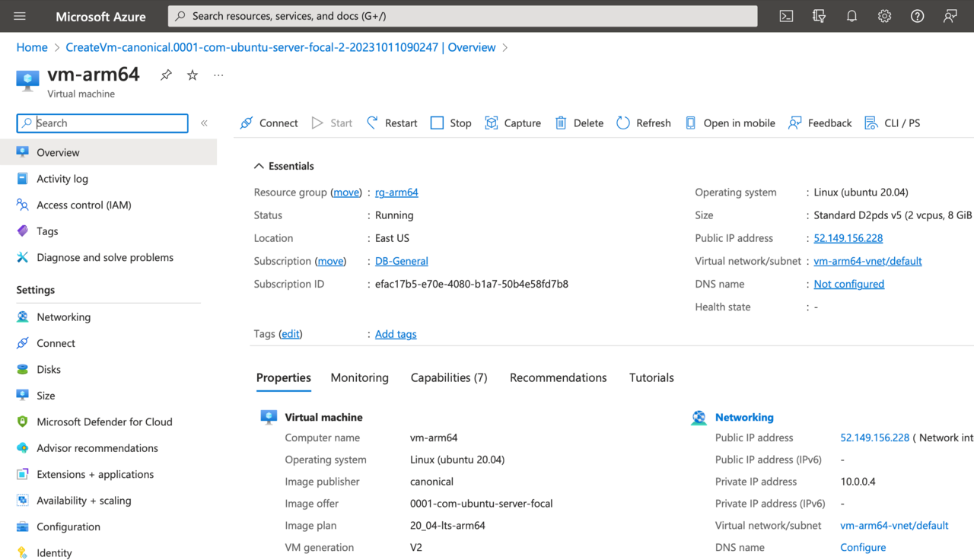Open the Notifications bell
Viewport: 974px width, 560px height.
tap(851, 16)
